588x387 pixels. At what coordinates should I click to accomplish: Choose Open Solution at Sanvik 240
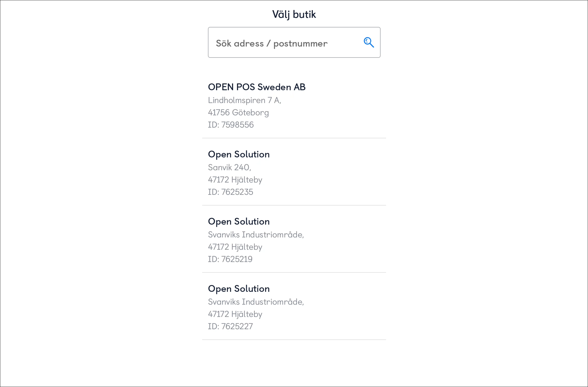[294, 172]
